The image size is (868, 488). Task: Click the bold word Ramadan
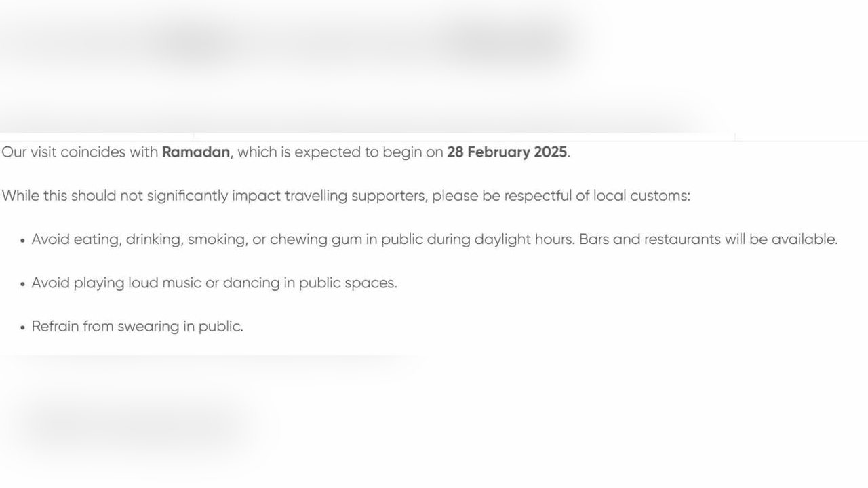click(196, 152)
